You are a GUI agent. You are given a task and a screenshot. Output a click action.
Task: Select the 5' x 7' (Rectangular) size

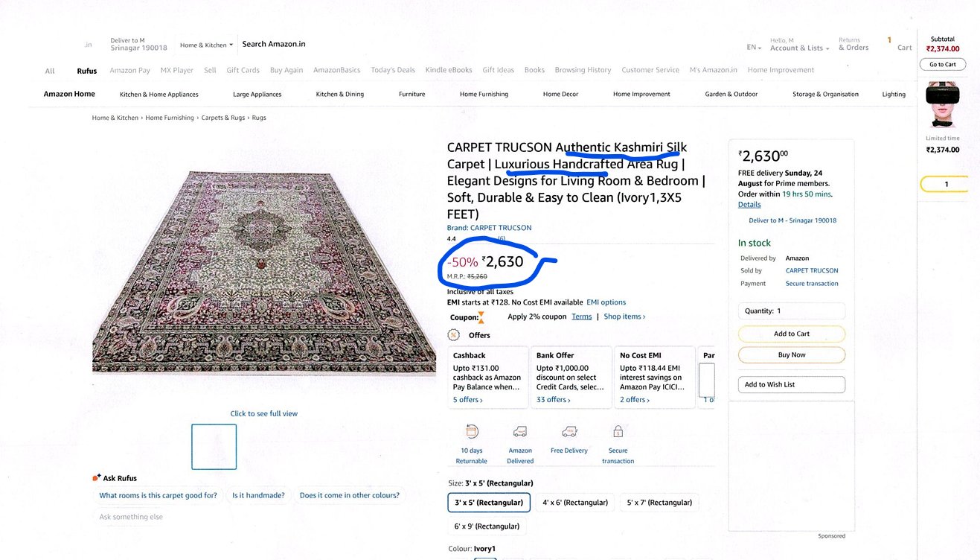[659, 502]
